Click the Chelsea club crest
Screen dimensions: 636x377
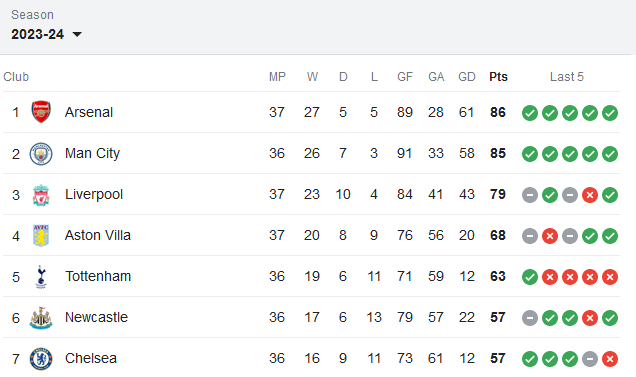[41, 359]
